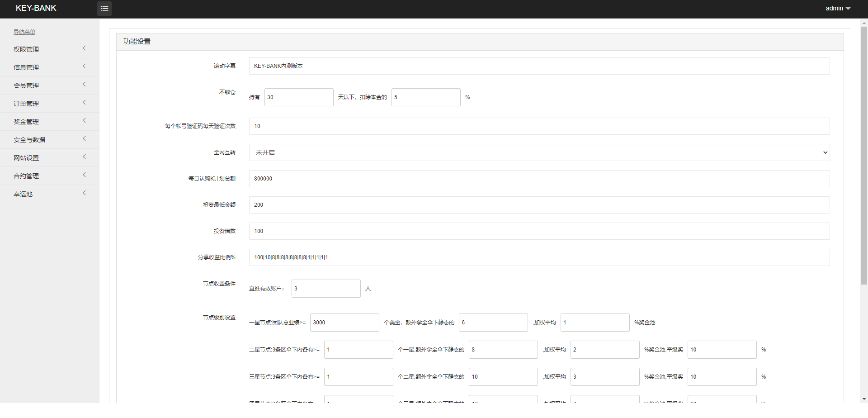Toggle the sidebar hamburger menu button
The height and width of the screenshot is (418, 868).
pos(104,9)
